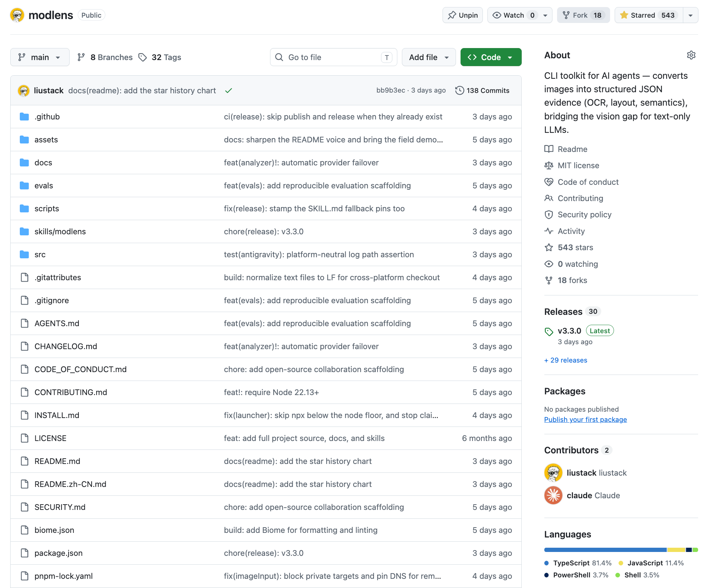Click the evals folder icon

click(x=24, y=186)
